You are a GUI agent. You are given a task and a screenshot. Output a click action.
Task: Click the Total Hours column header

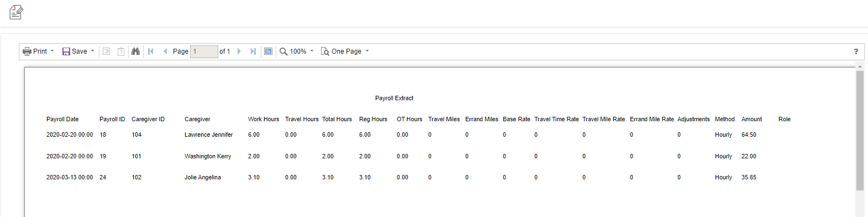click(337, 119)
